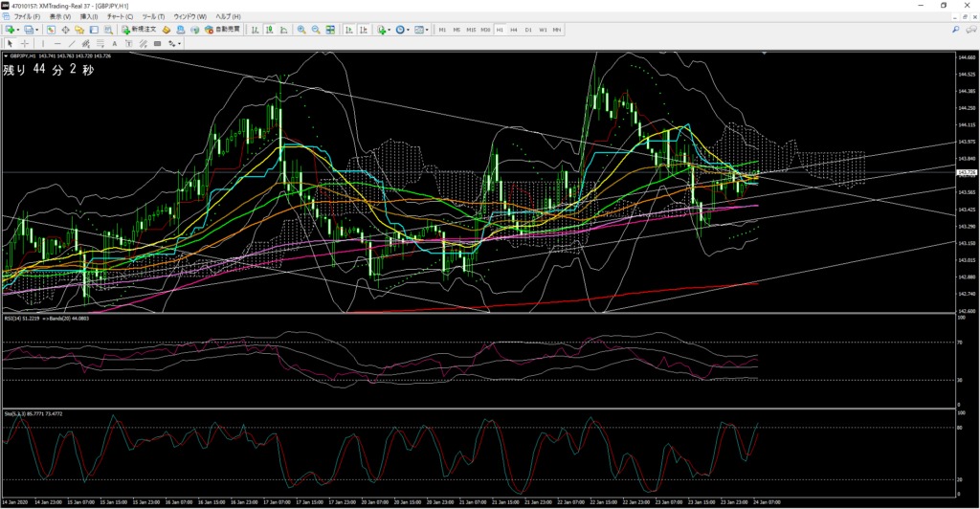Viewport: 980px width, 509px height.
Task: Switch the chart to Bar Chart display
Action: pyautogui.click(x=255, y=30)
